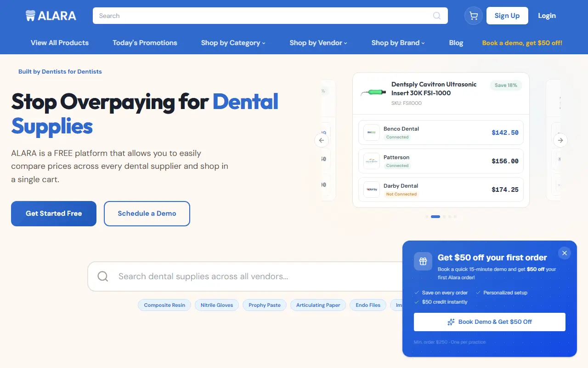Click 'Book a demo, get $50 off!' link
Viewport: 588px width, 368px height.
pos(522,43)
